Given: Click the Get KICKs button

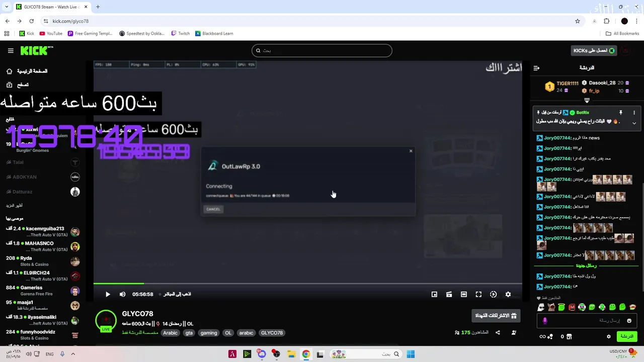Looking at the screenshot, I should 594,50.
